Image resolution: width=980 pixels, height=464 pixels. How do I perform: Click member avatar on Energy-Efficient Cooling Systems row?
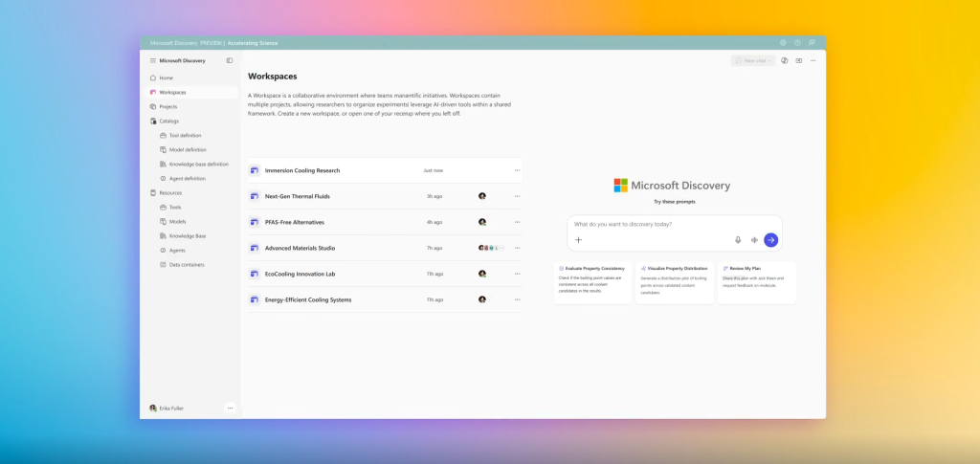click(x=482, y=299)
